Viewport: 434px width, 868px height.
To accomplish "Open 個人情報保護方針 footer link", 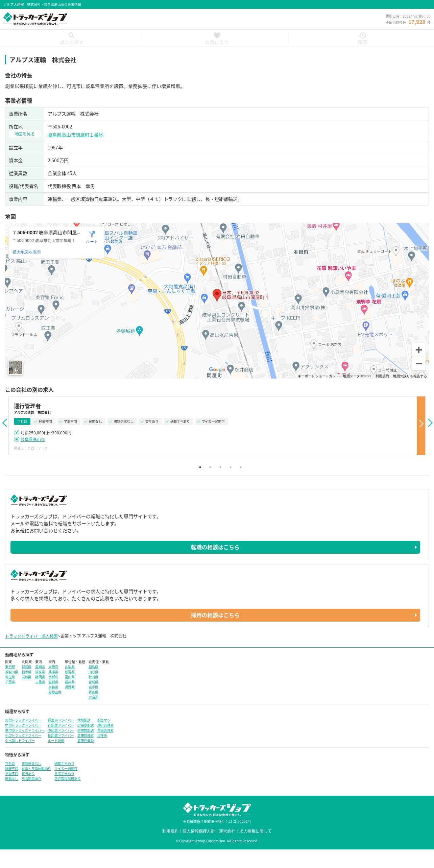I will [x=198, y=831].
